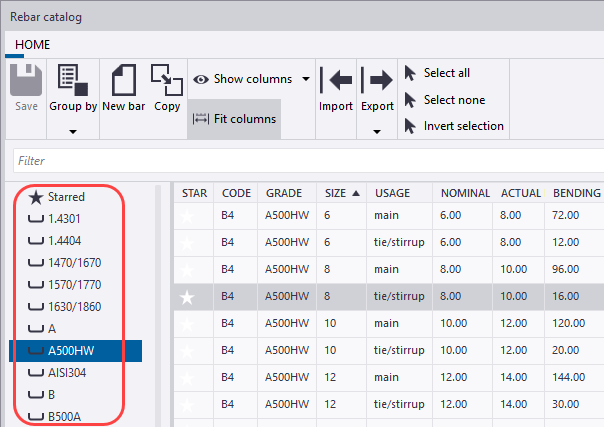Click the Export arrow icon

pos(377,80)
